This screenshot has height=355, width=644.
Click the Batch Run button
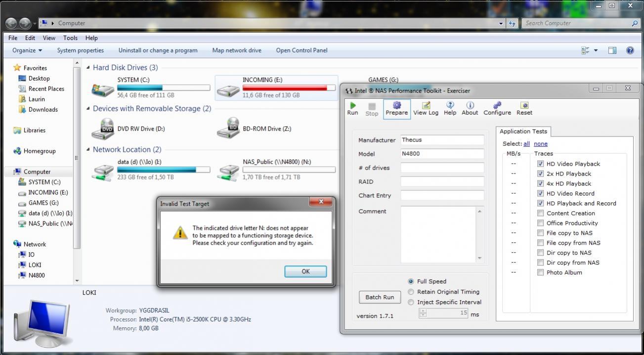point(380,297)
